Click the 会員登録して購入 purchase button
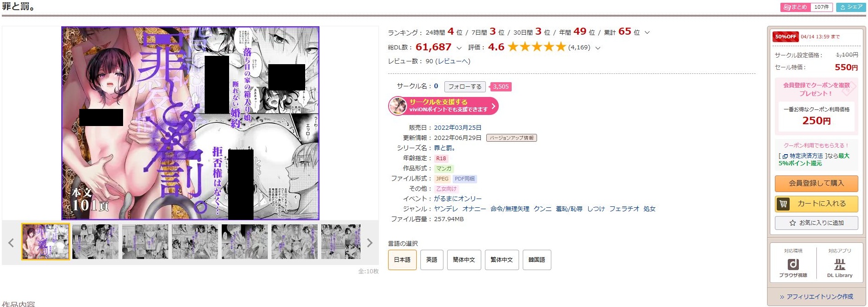 coord(816,183)
